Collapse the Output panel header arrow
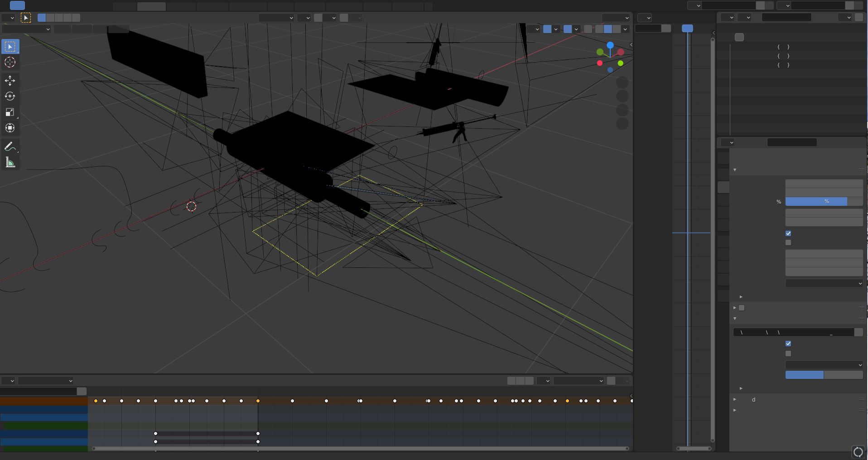The height and width of the screenshot is (460, 868). (x=735, y=319)
